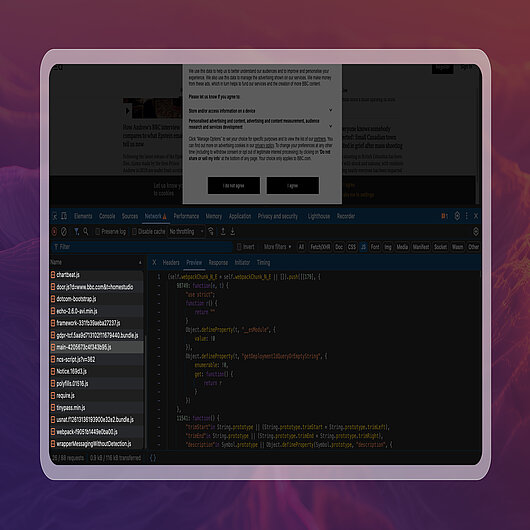The image size is (530, 530).
Task: Follow the 'privacy policy' link in the dialog
Action: [264, 145]
